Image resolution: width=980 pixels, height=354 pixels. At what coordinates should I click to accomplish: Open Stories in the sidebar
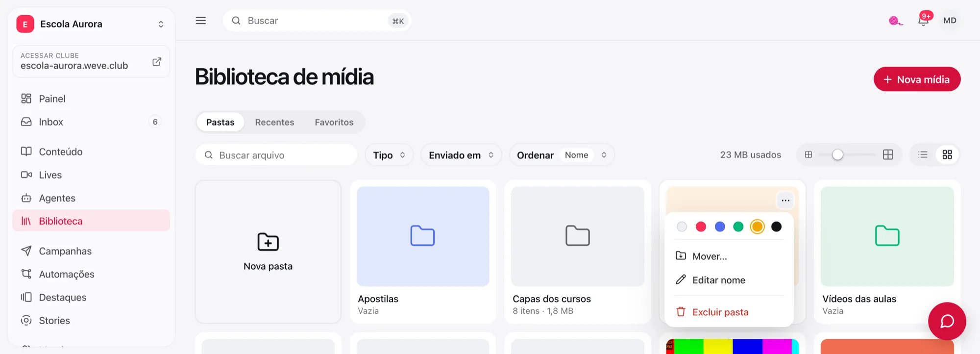point(91,321)
